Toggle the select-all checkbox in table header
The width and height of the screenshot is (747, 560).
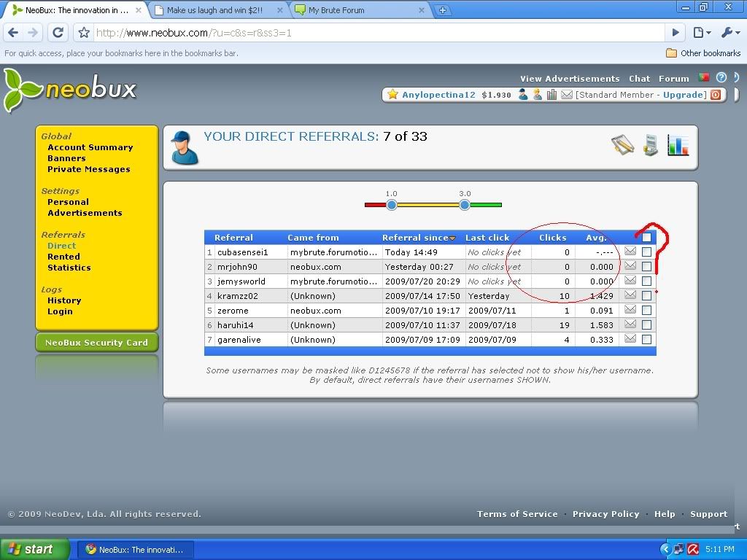646,237
